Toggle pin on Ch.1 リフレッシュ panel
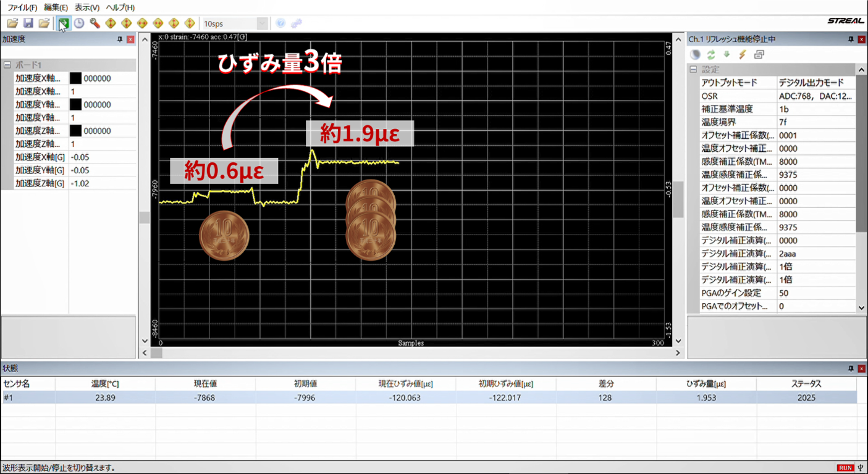 click(849, 39)
